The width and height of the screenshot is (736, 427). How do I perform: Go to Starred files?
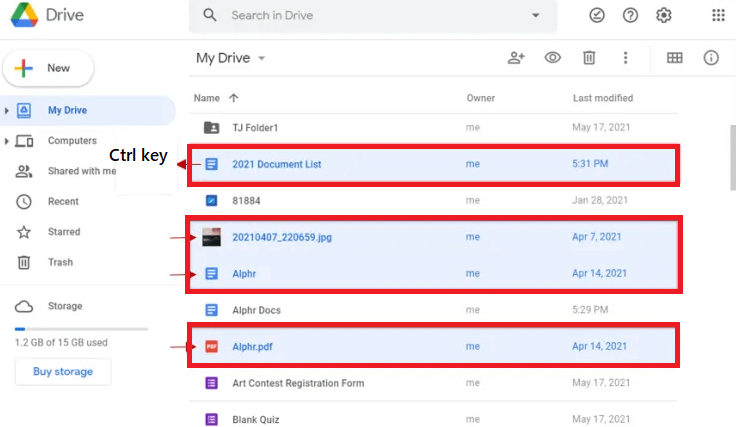click(64, 232)
